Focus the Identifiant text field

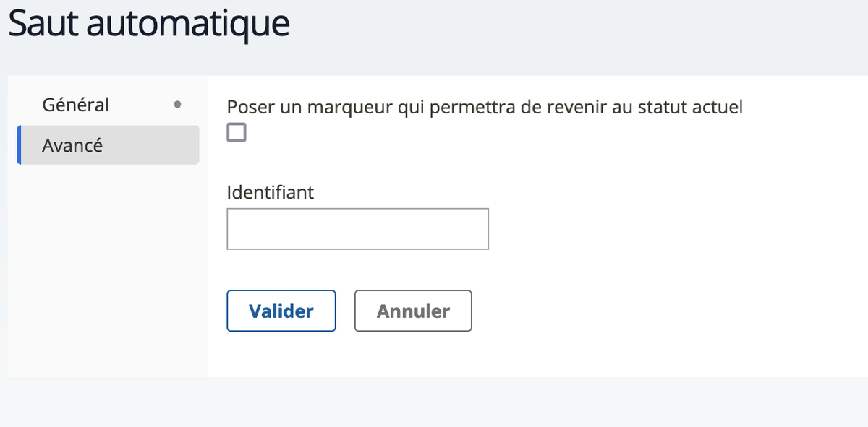[x=357, y=229]
